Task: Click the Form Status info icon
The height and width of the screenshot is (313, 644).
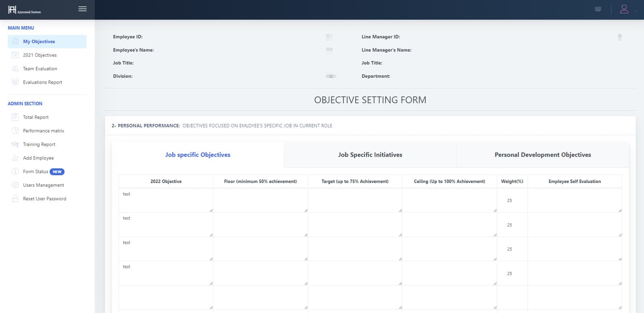Action: click(x=15, y=171)
